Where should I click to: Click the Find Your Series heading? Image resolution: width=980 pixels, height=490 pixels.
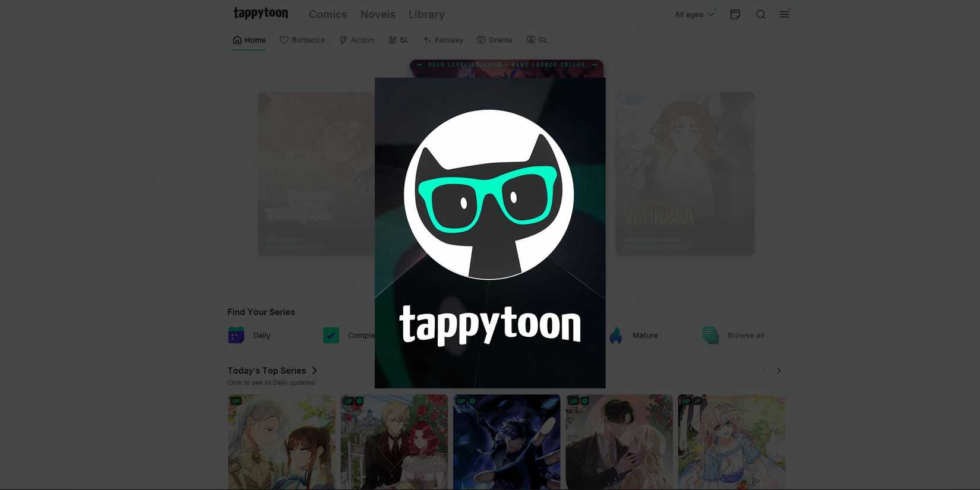tap(261, 312)
